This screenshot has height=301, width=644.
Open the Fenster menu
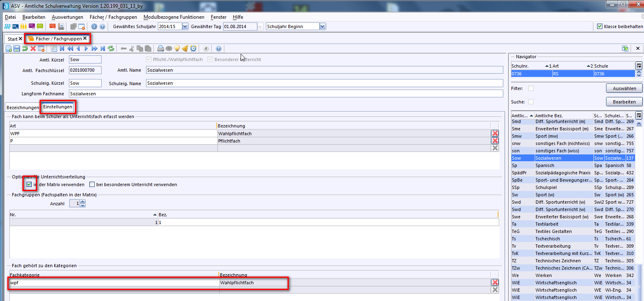click(x=219, y=17)
